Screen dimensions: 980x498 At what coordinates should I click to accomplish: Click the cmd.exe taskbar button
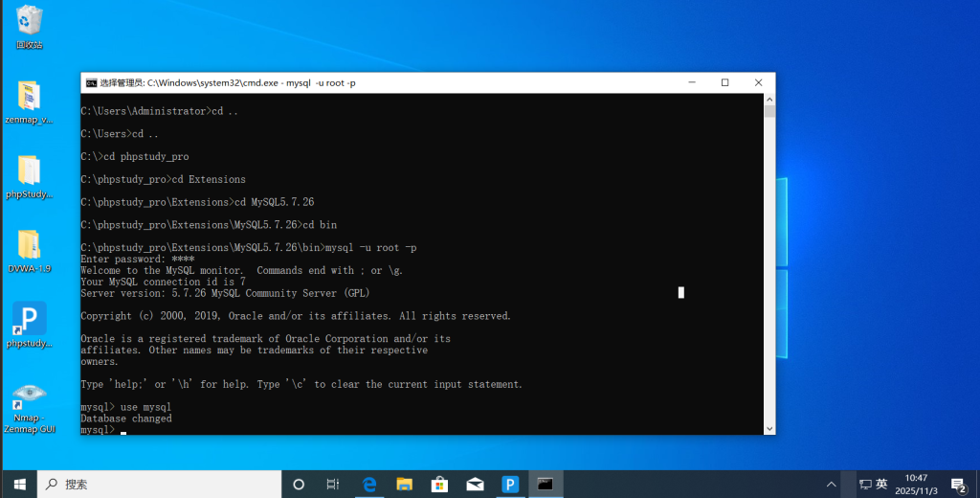click(x=546, y=484)
